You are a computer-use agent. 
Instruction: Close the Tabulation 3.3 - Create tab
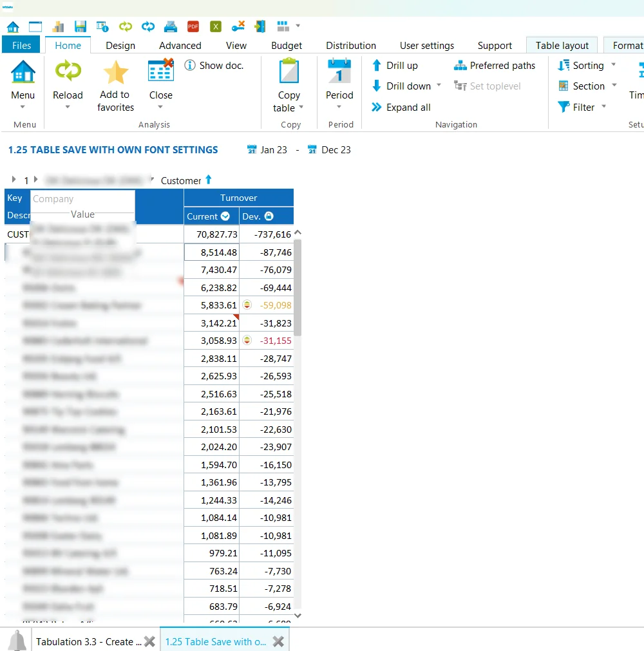[x=149, y=641]
